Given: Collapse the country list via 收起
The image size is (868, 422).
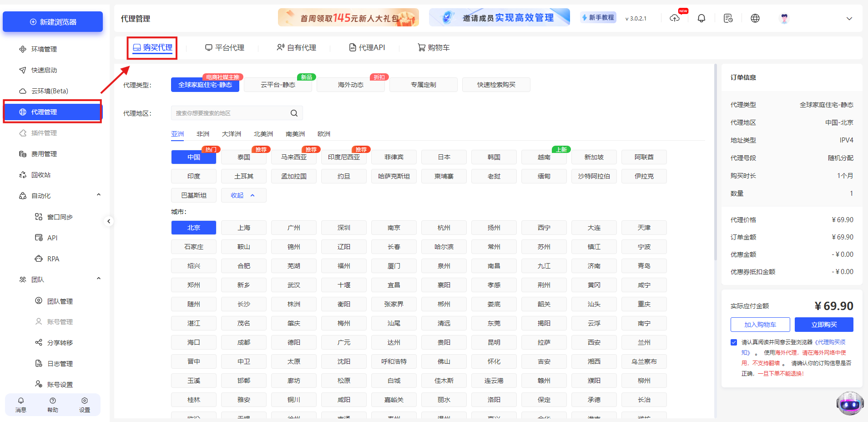Looking at the screenshot, I should (243, 195).
